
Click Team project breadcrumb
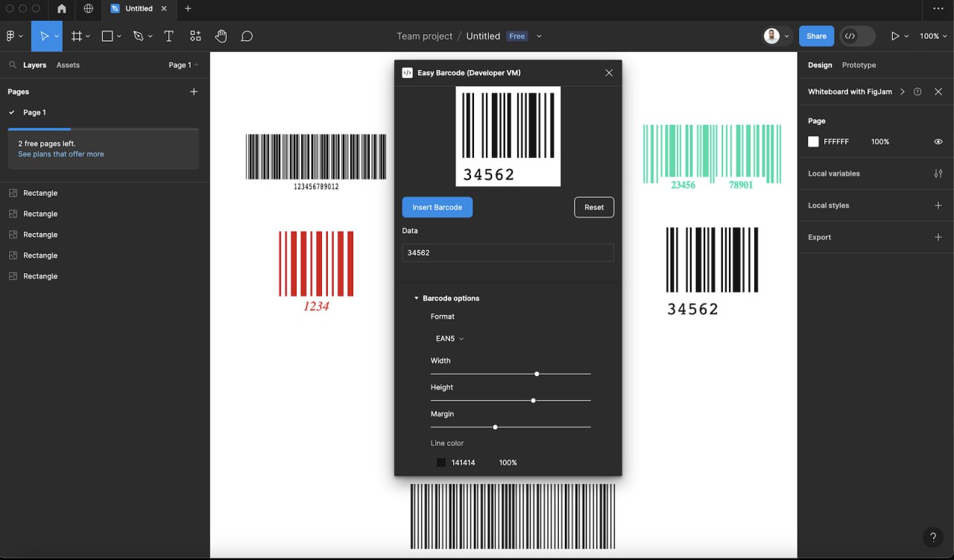pos(424,36)
